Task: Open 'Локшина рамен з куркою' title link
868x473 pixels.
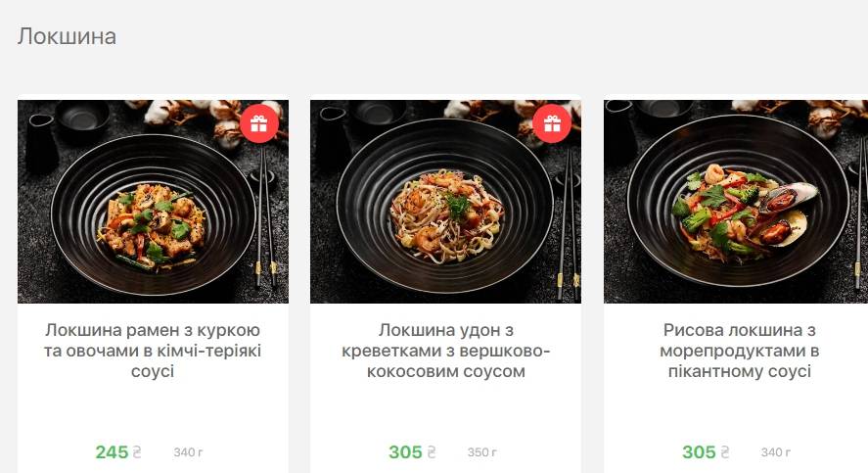Action: (x=153, y=351)
